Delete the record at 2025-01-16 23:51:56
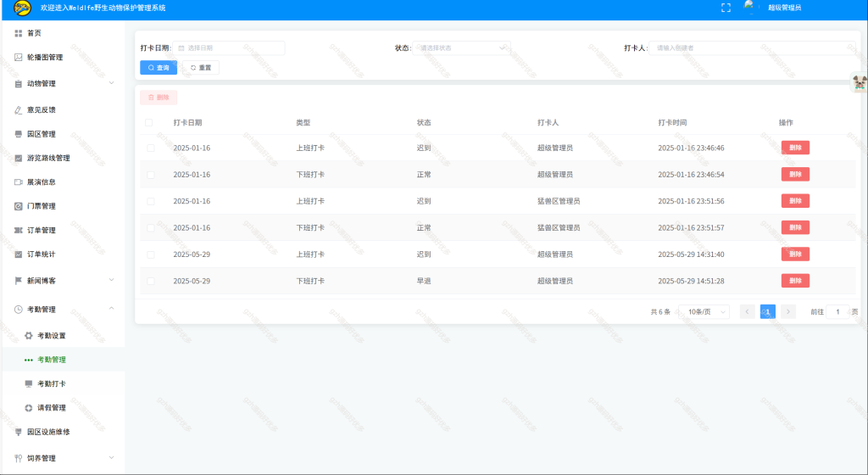The height and width of the screenshot is (475, 868). (795, 201)
